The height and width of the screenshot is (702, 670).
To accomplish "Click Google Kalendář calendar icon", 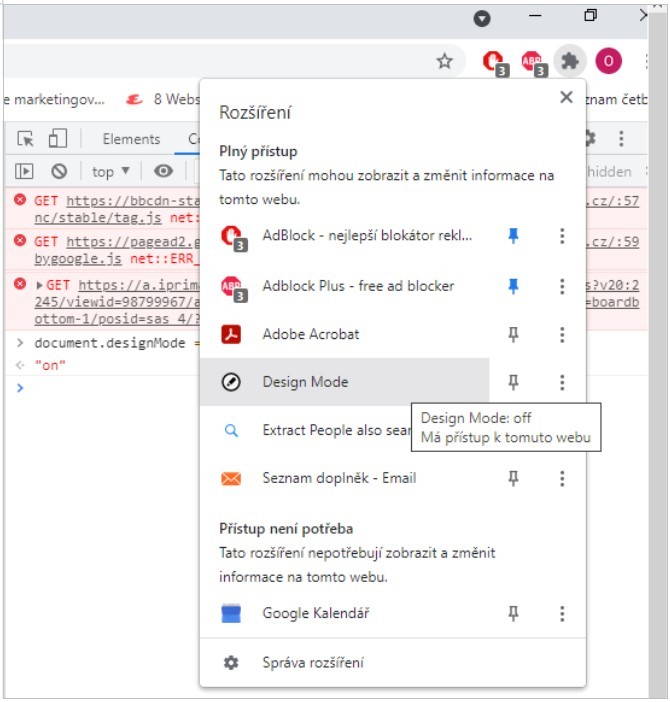I will point(231,613).
